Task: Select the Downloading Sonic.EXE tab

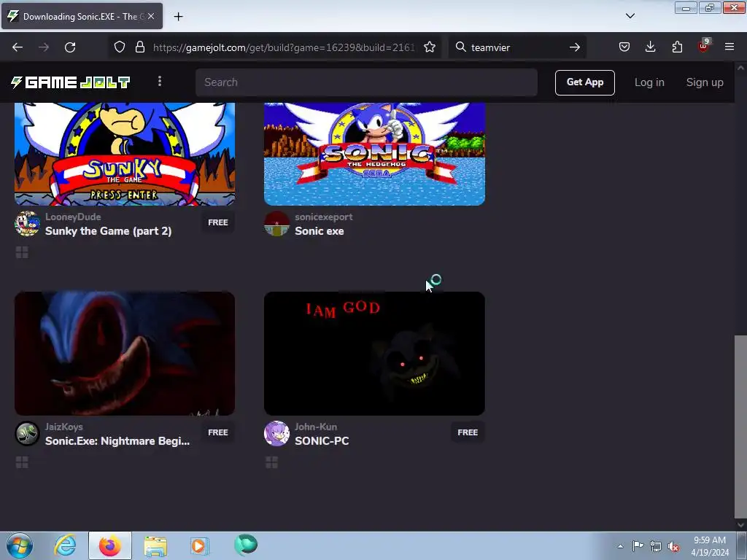Action: (x=82, y=16)
